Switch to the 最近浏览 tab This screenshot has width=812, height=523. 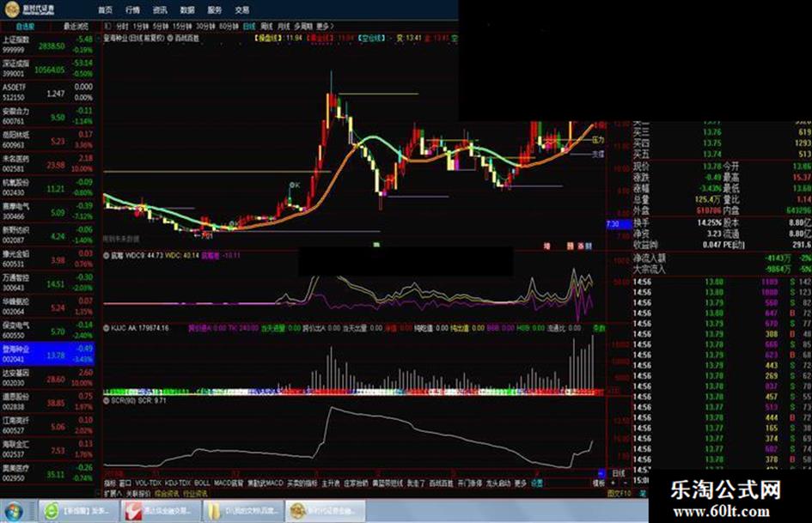(76, 27)
